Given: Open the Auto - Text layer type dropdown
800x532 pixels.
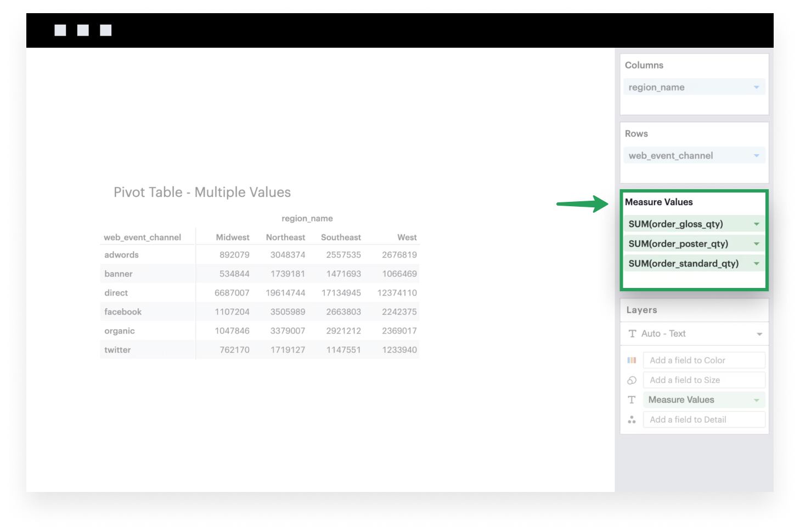Looking at the screenshot, I should click(x=760, y=333).
